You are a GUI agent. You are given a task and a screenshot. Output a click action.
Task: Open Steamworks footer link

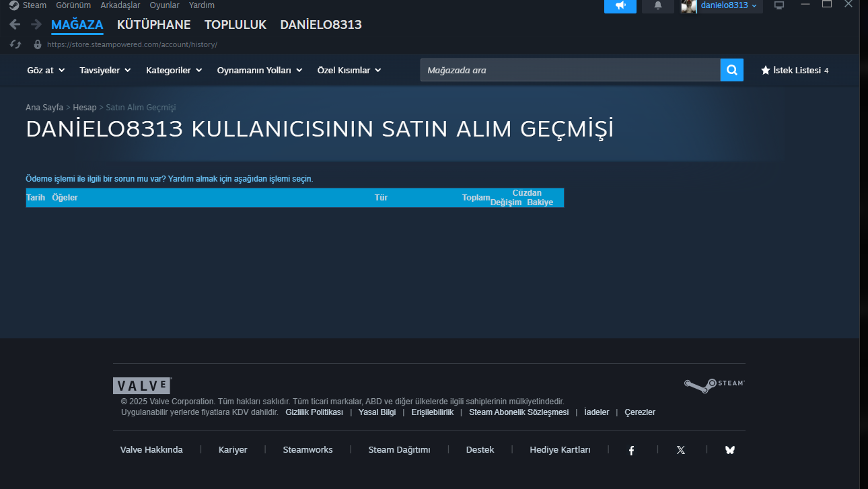[x=308, y=450]
